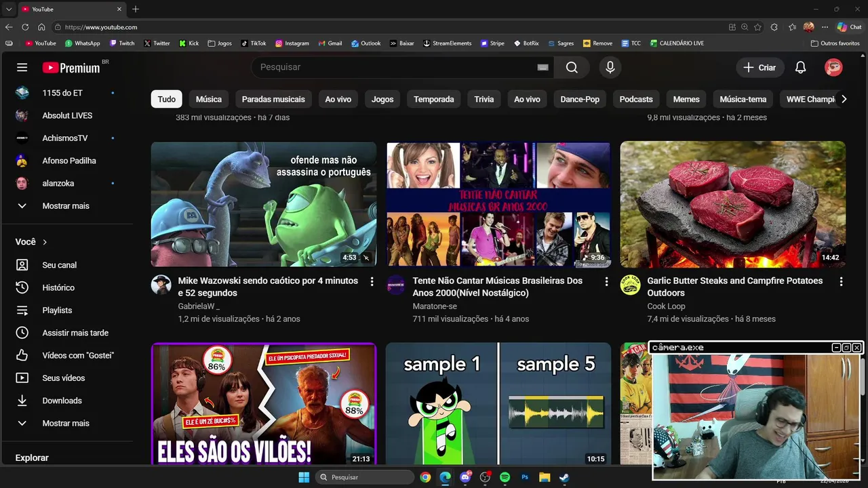Select the Música filter chip

[209, 99]
